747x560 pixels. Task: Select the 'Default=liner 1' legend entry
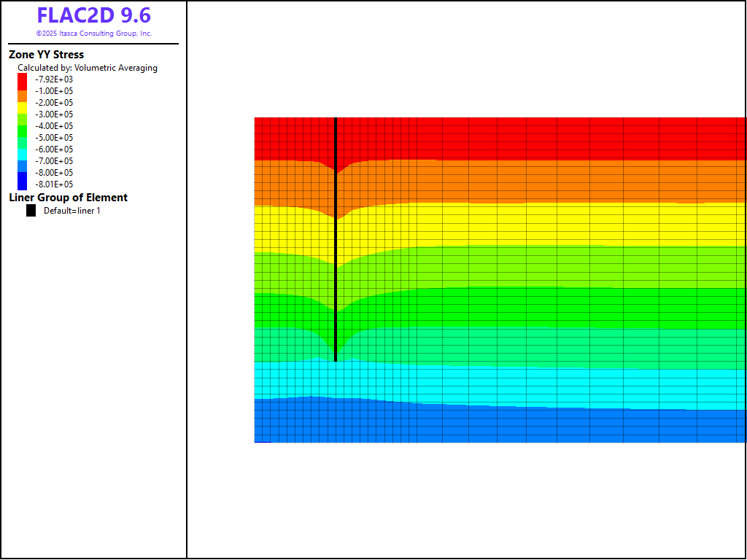(x=71, y=211)
